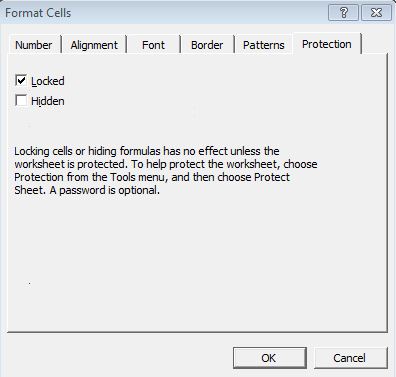Click the Hidden label text
This screenshot has height=377, width=396.
[48, 101]
